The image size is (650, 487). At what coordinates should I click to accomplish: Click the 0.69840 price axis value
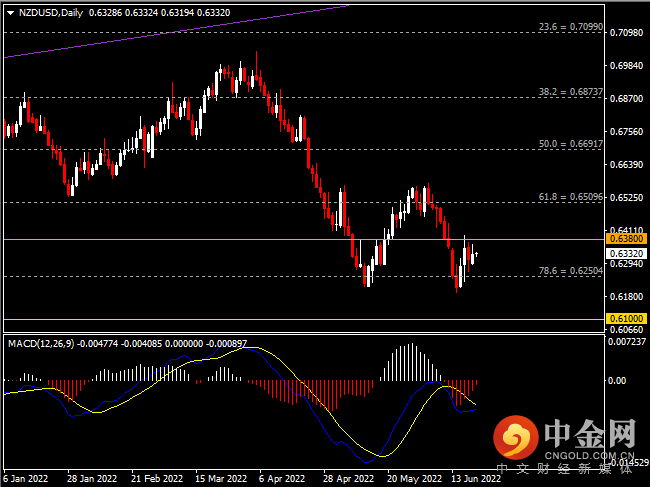point(626,65)
